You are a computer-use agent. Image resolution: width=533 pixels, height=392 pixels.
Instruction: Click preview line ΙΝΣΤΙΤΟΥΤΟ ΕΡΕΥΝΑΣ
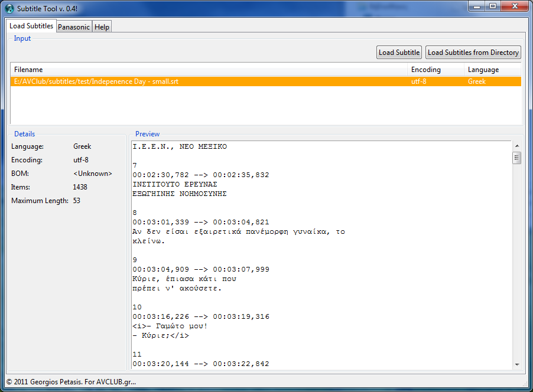[175, 184]
